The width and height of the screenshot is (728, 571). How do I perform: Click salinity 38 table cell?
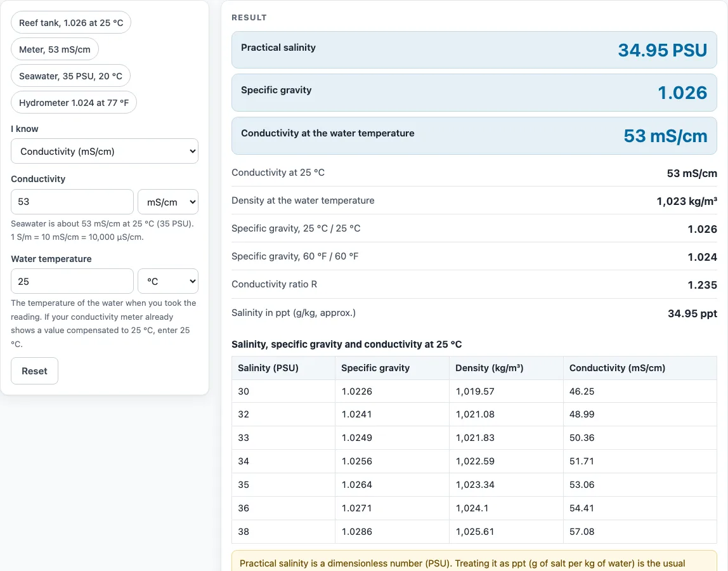click(x=283, y=532)
